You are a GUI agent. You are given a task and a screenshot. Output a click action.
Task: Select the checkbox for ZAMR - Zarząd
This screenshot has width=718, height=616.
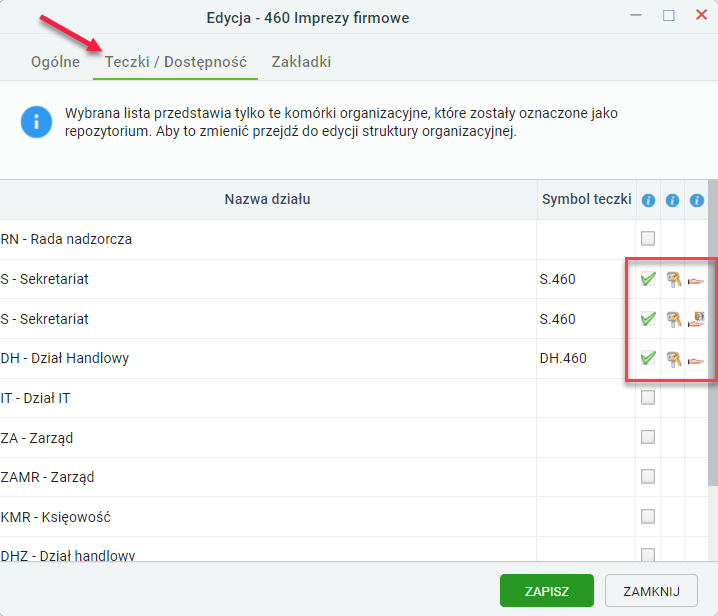coord(647,476)
